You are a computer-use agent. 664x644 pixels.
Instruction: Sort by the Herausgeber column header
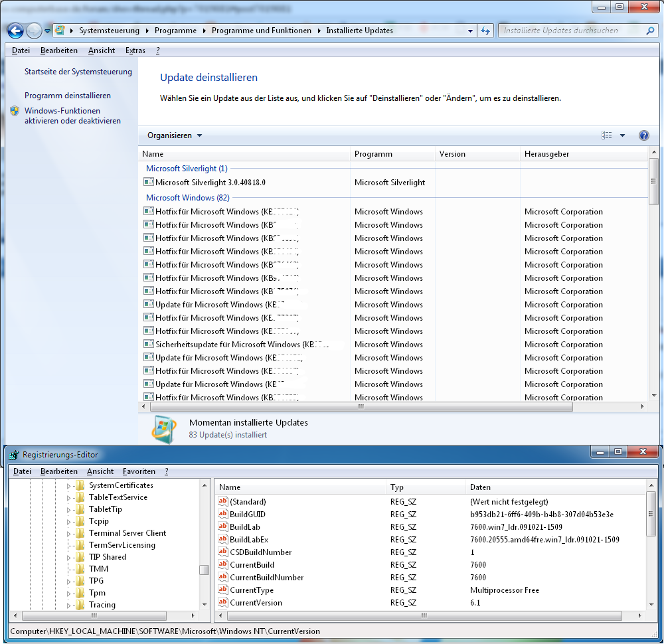click(584, 154)
